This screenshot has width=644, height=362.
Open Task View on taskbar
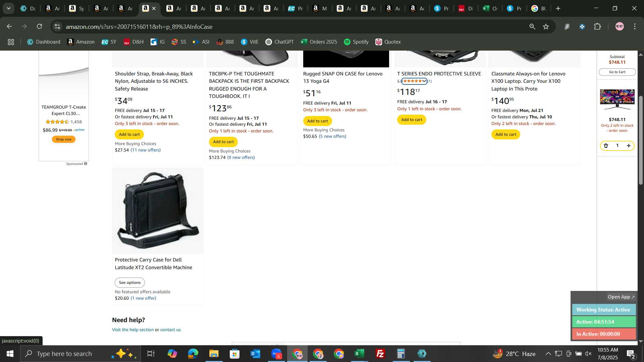[151, 354]
